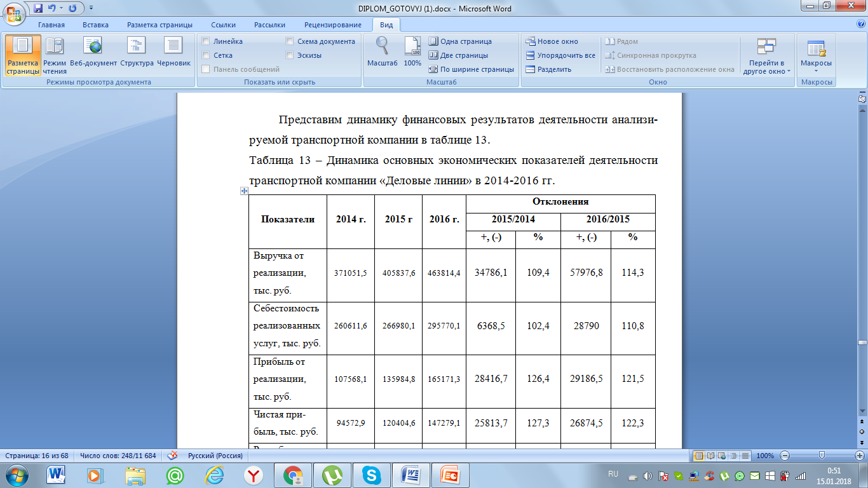Image resolution: width=868 pixels, height=488 pixels.
Task: Redo the last action
Action: [72, 8]
